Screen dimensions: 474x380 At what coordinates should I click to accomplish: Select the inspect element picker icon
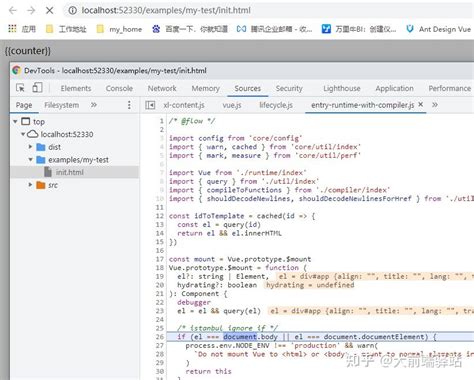click(x=20, y=88)
